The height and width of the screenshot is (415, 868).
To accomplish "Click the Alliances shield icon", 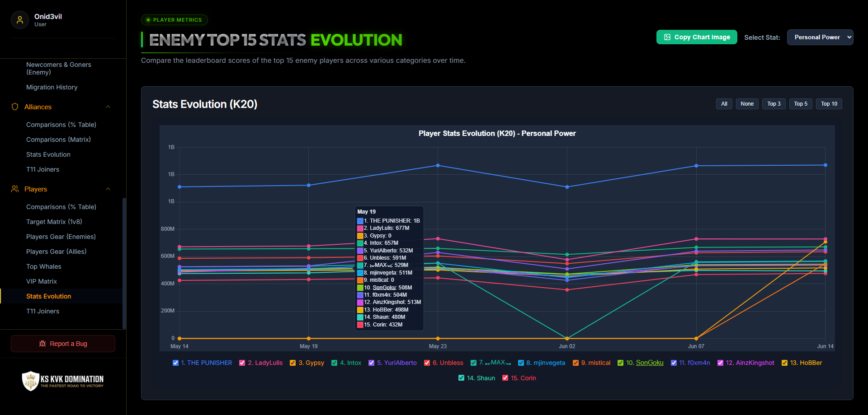I will tap(15, 107).
